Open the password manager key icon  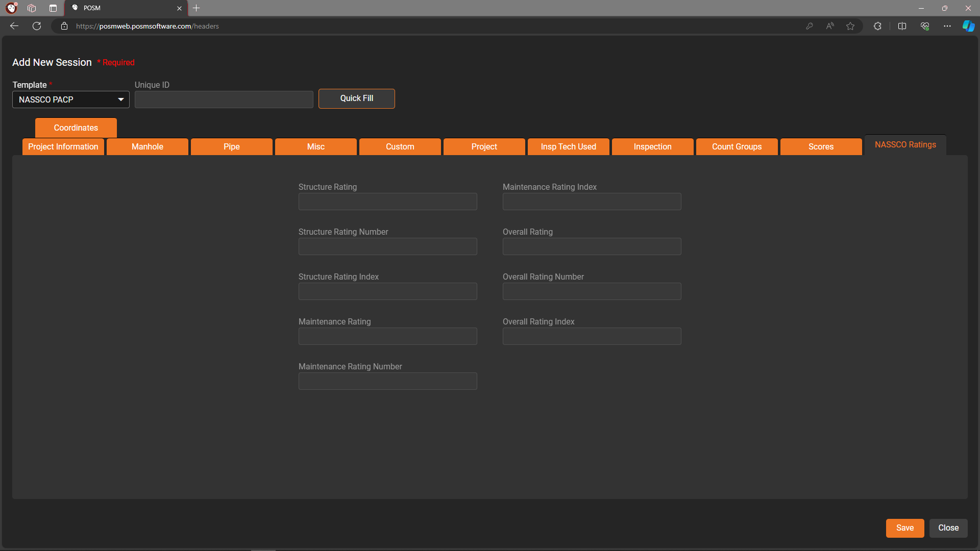pyautogui.click(x=810, y=26)
